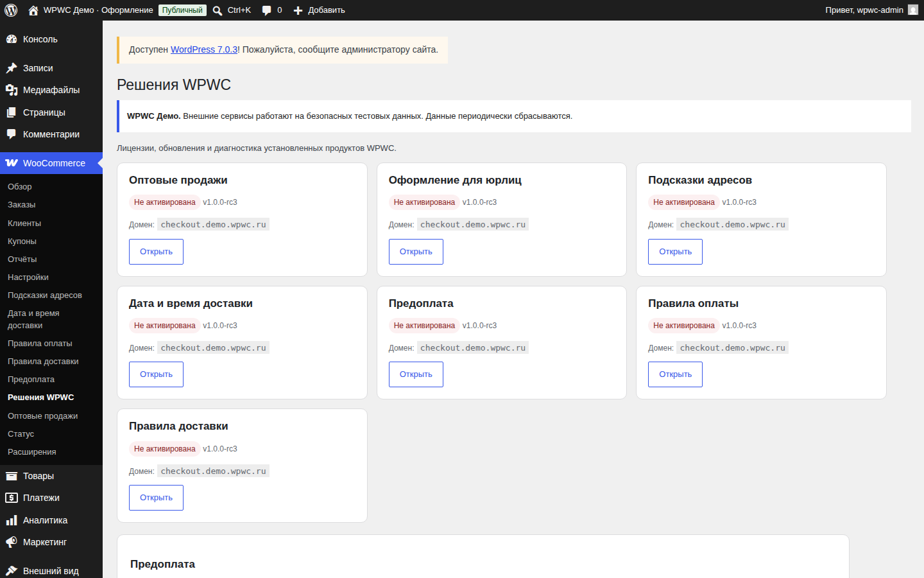Open the wpwc-admin user avatar
Image resolution: width=924 pixels, height=578 pixels.
point(913,10)
